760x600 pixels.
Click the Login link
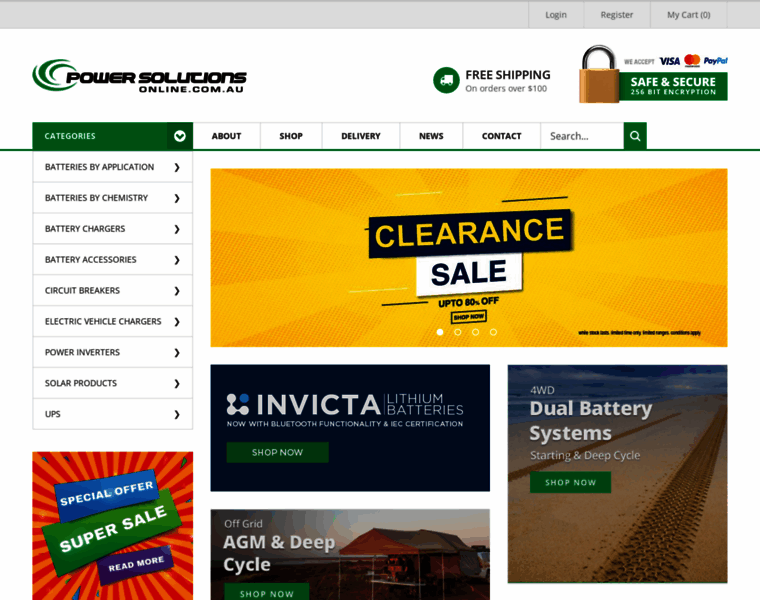[x=556, y=15]
